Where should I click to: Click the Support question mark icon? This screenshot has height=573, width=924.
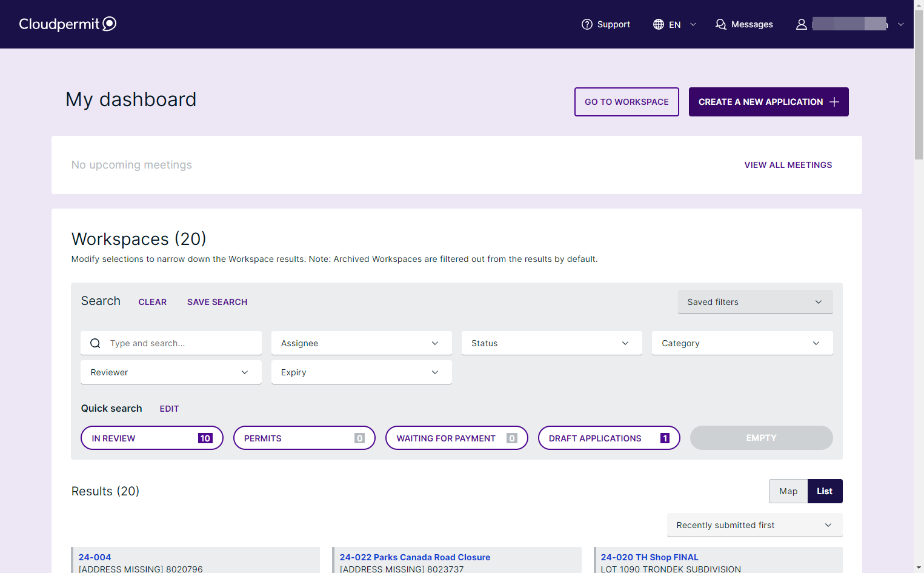click(587, 24)
